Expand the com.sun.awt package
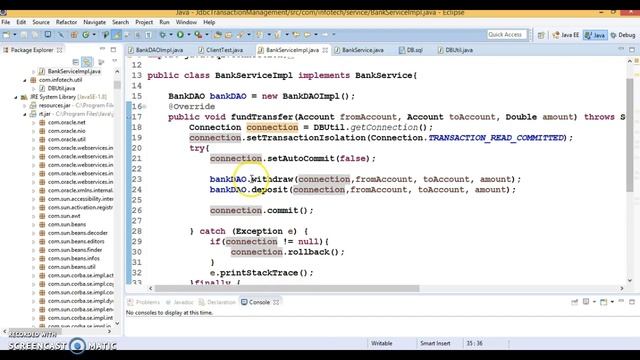640x360 pixels. (x=33, y=216)
